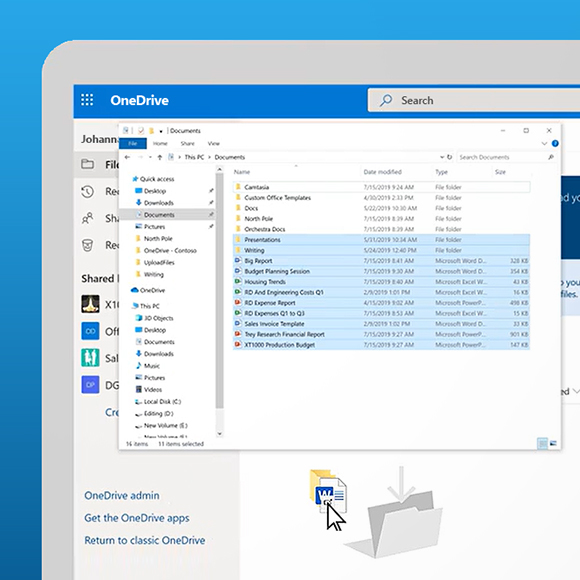
Task: Select the Presentations folder
Action: click(x=381, y=240)
